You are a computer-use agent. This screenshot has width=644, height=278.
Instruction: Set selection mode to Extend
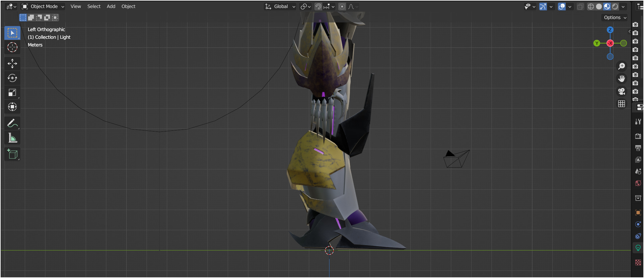31,17
